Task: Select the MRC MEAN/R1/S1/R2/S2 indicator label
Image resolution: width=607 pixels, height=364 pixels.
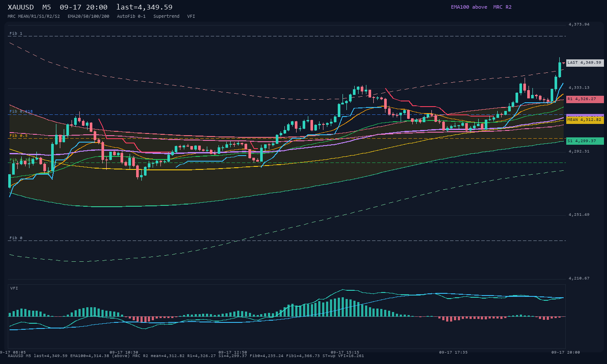Action: 34,16
